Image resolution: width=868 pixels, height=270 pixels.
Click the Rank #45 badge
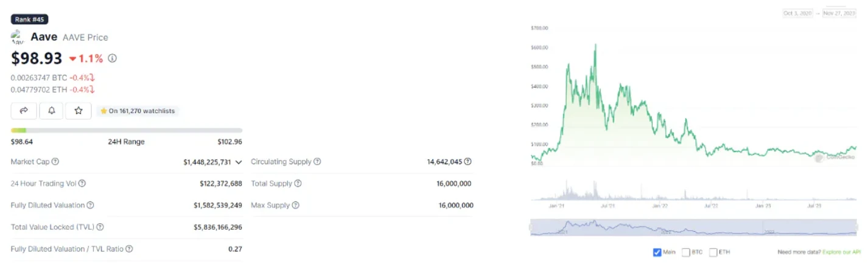(29, 19)
